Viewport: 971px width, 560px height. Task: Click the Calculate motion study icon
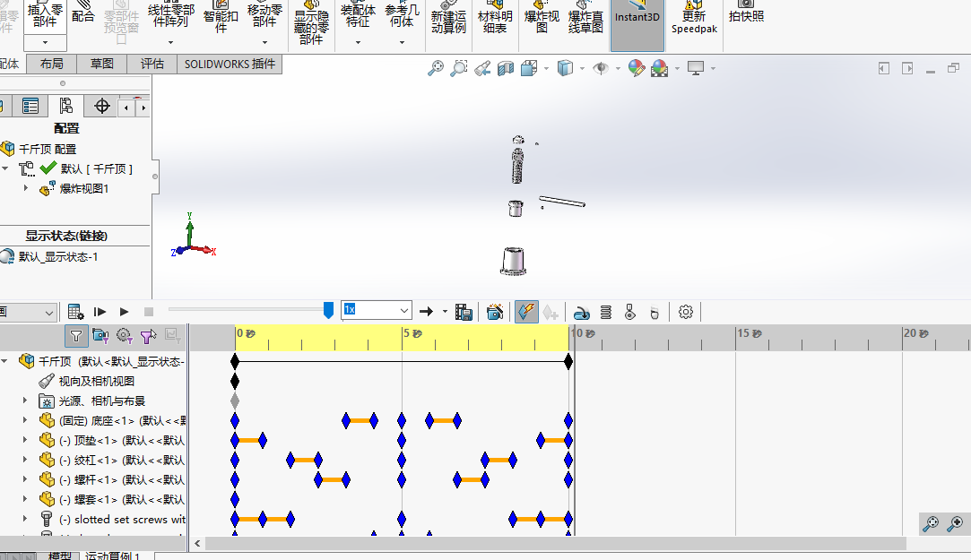[x=75, y=312]
